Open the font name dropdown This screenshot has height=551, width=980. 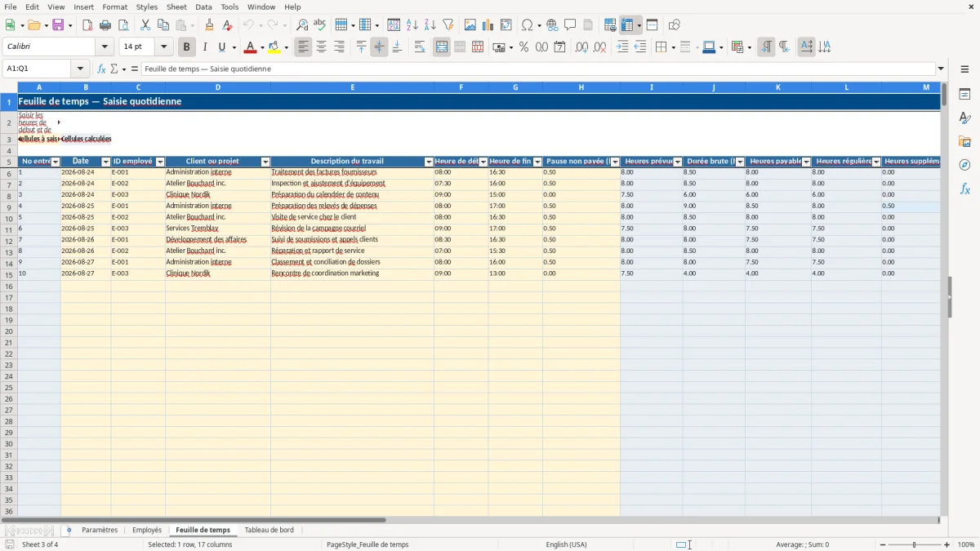[105, 47]
